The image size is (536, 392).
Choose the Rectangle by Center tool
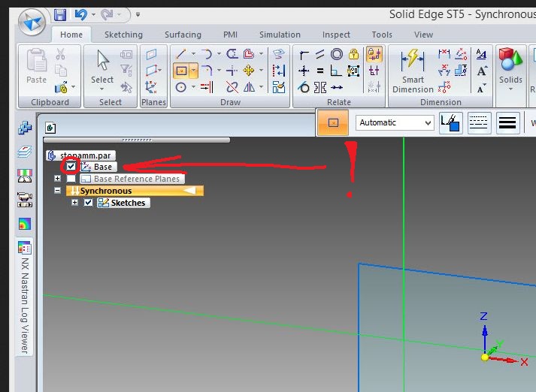(181, 71)
